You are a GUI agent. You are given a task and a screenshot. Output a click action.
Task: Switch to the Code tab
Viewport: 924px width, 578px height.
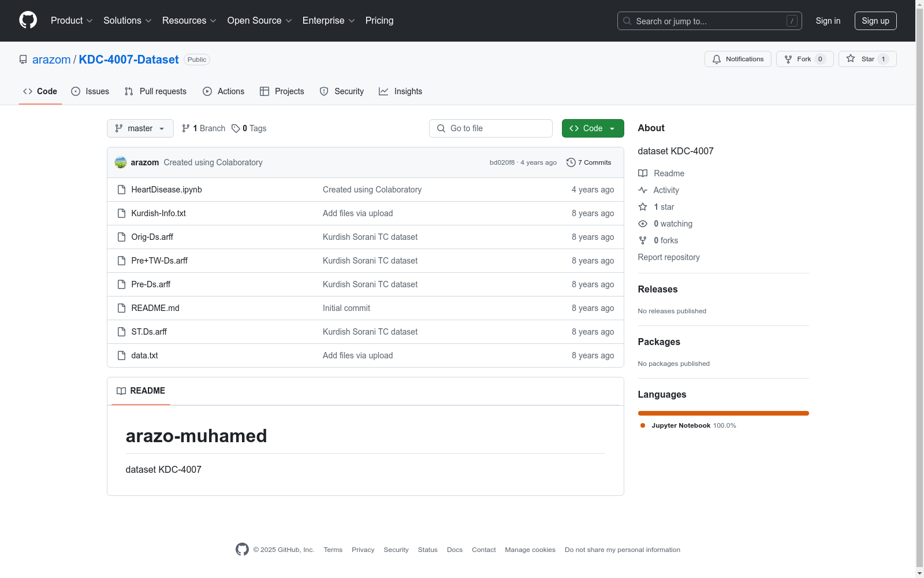click(x=40, y=91)
